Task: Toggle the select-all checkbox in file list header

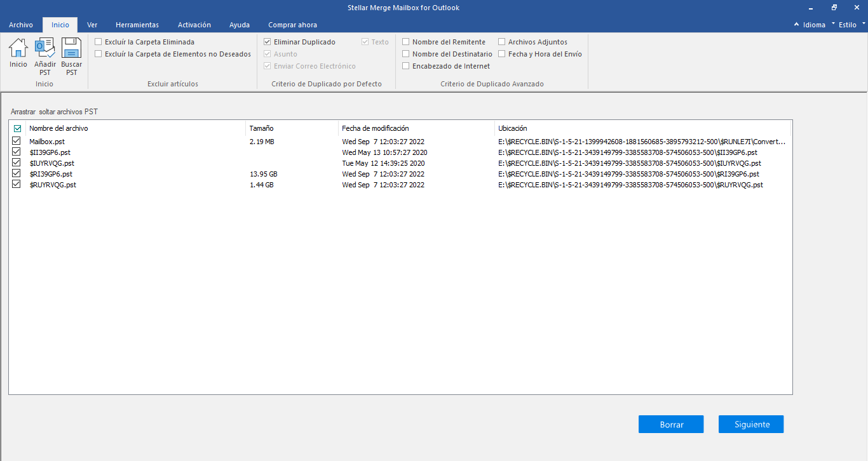Action: coord(18,128)
